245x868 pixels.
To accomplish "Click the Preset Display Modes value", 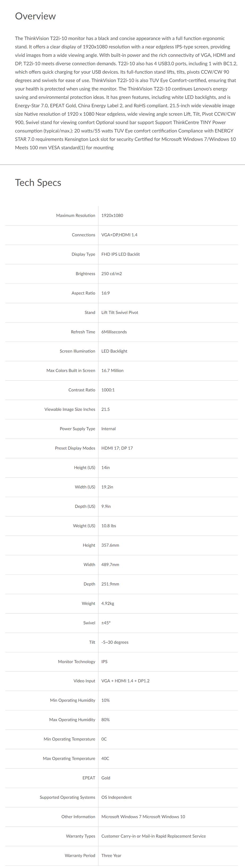I will click(x=117, y=448).
